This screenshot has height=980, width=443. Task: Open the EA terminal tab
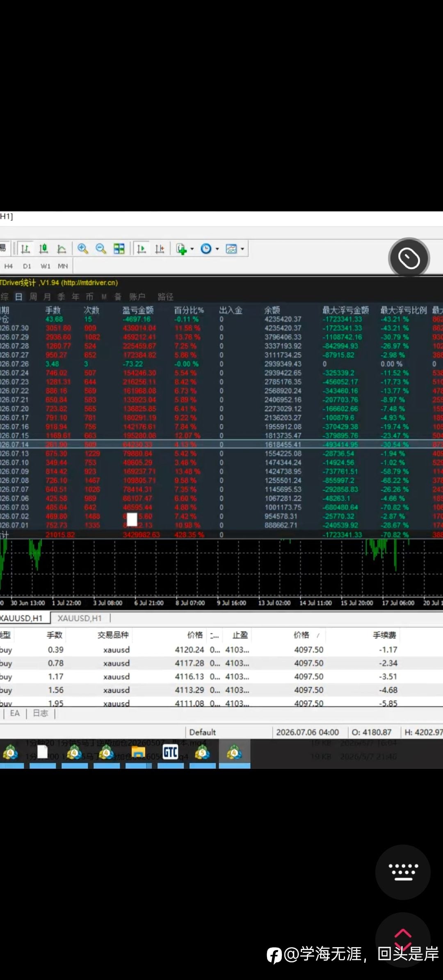[15, 713]
